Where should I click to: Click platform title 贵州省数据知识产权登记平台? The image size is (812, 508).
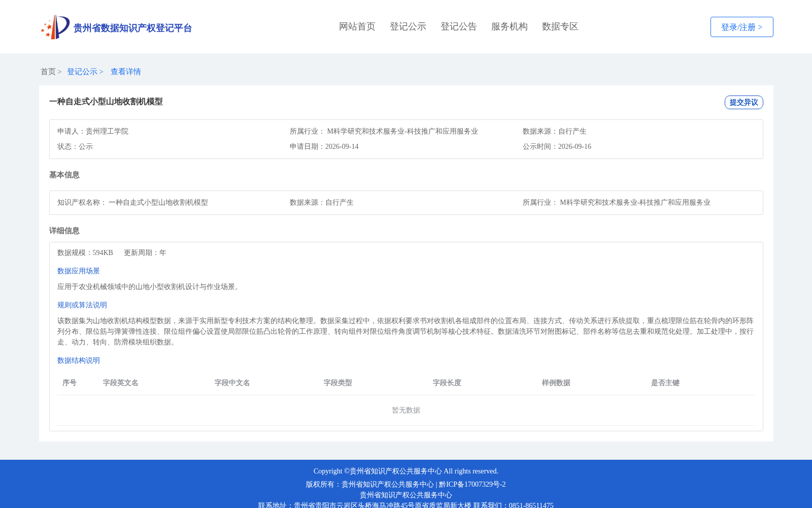pyautogui.click(x=132, y=28)
